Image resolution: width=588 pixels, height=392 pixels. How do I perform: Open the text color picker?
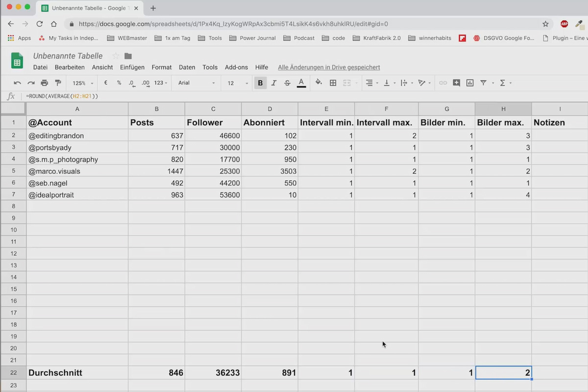click(x=301, y=83)
